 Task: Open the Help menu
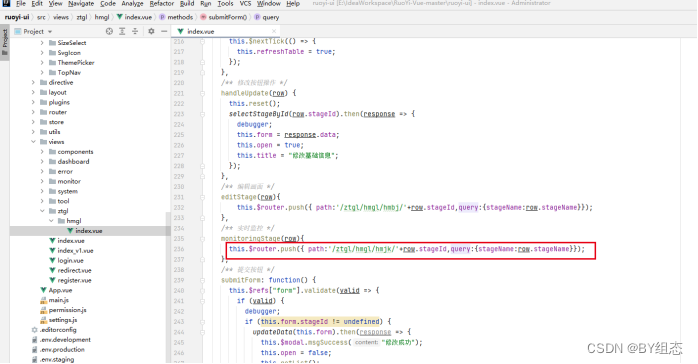293,4
